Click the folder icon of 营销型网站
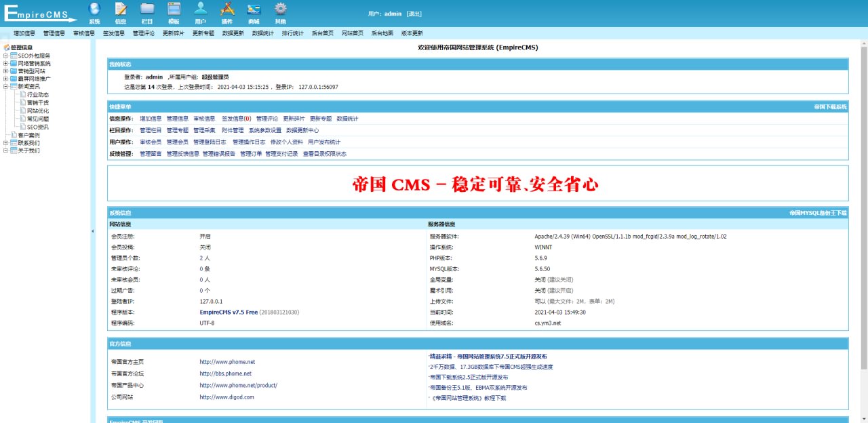Screen dimensions: 868x423 tap(14, 71)
